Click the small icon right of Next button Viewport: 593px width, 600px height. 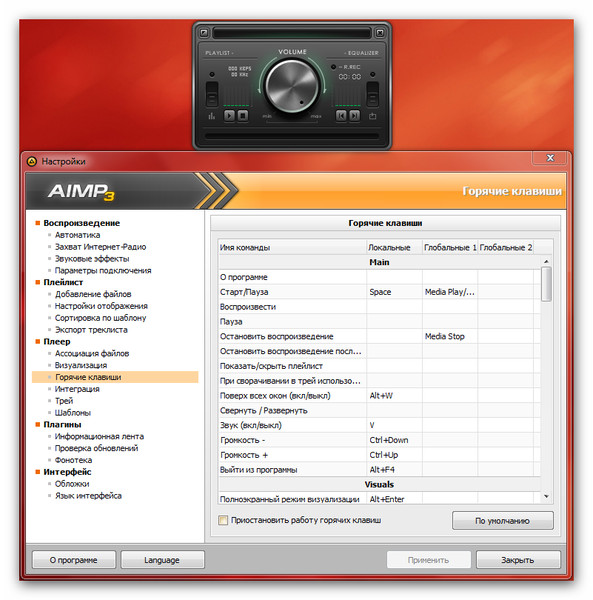pos(373,116)
